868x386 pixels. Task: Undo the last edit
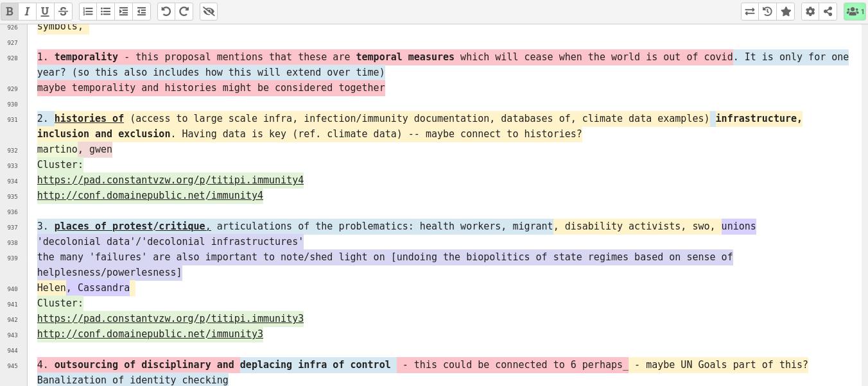(x=166, y=12)
